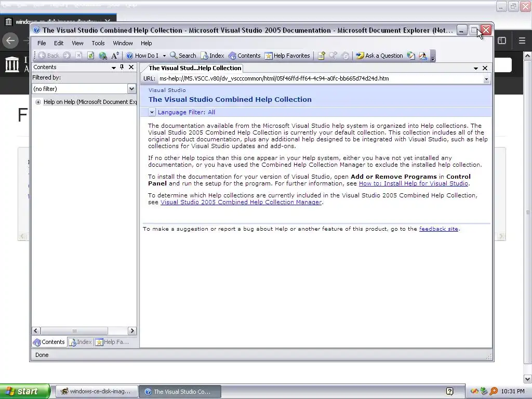Open the active documents list dropdown

pyautogui.click(x=476, y=68)
